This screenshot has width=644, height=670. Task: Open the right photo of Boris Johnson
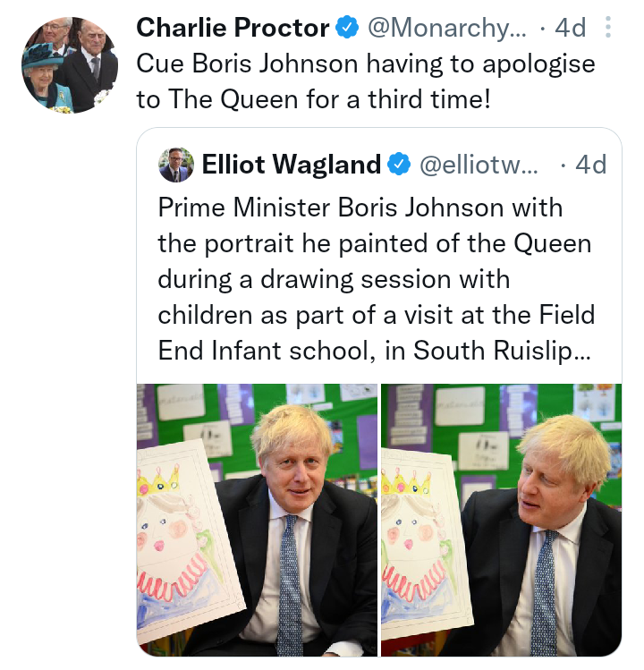(x=501, y=519)
